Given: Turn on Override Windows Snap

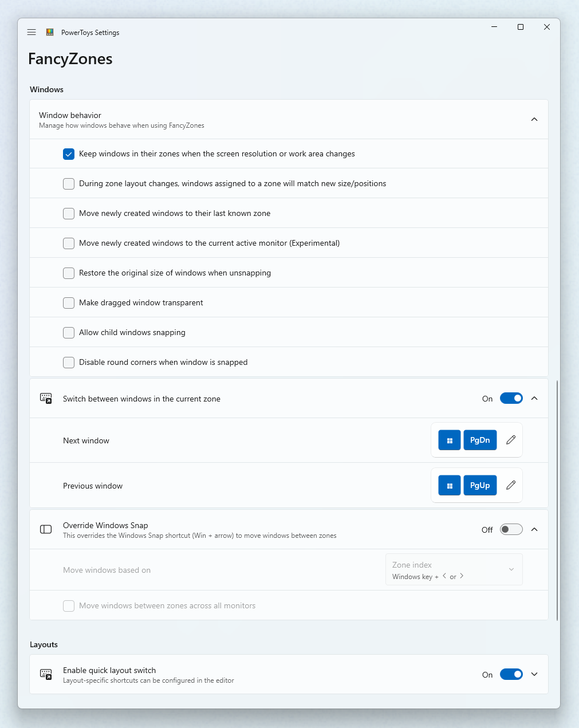Looking at the screenshot, I should 510,529.
